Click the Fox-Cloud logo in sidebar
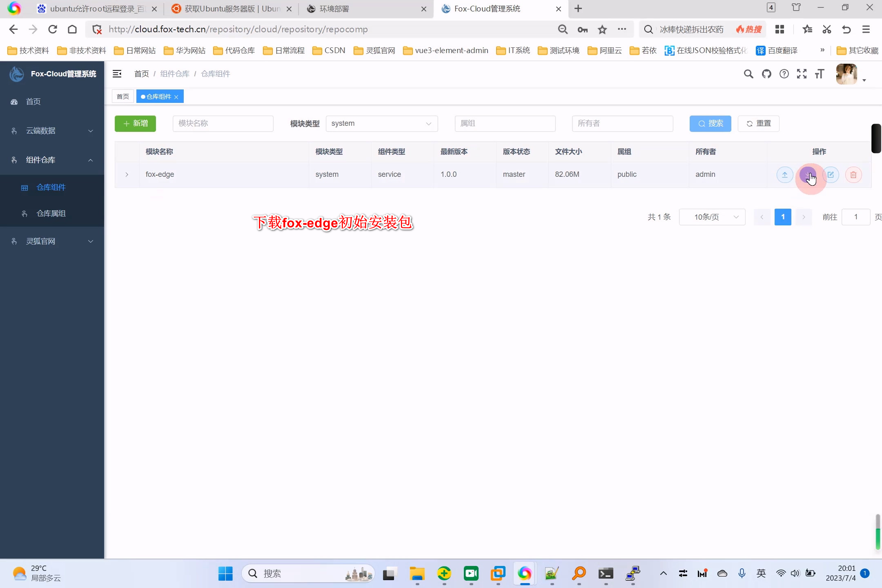The image size is (882, 588). (x=17, y=74)
